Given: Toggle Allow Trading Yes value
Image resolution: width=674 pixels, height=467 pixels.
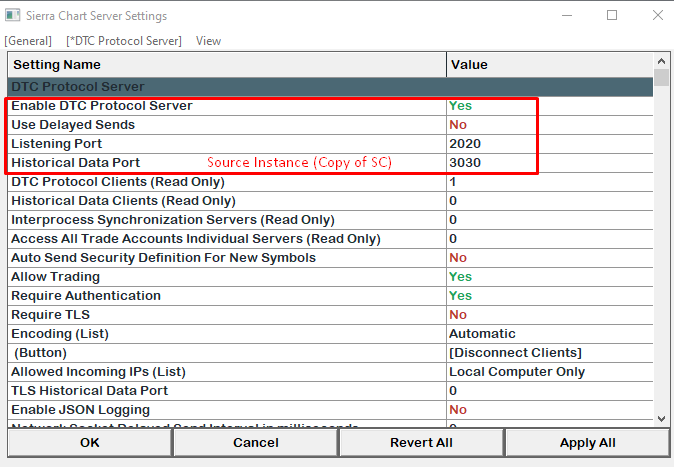Looking at the screenshot, I should pyautogui.click(x=460, y=277).
